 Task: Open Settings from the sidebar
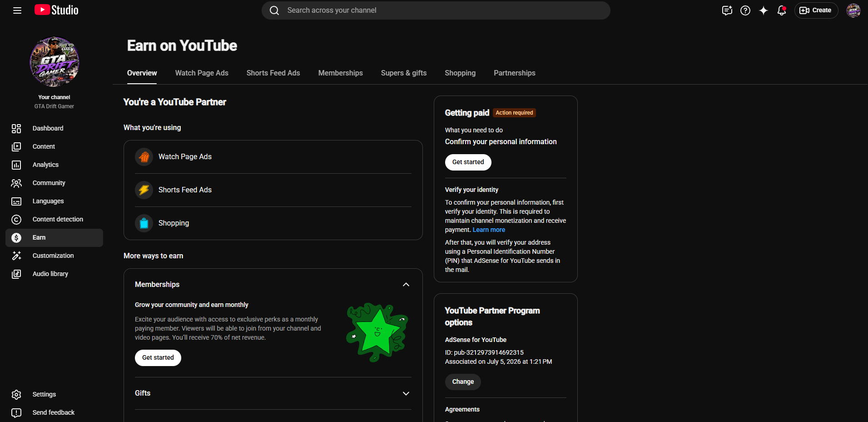pos(55,395)
